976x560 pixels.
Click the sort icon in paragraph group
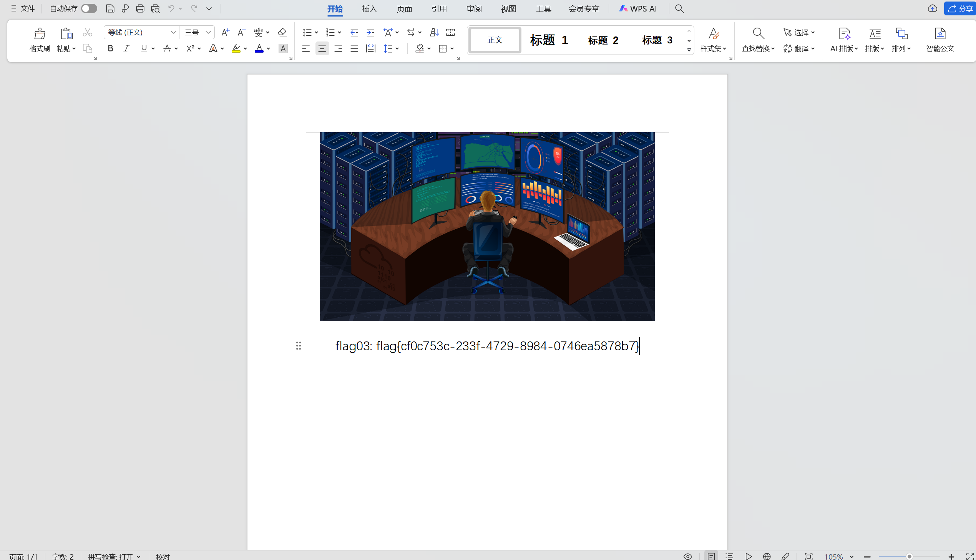coord(434,32)
